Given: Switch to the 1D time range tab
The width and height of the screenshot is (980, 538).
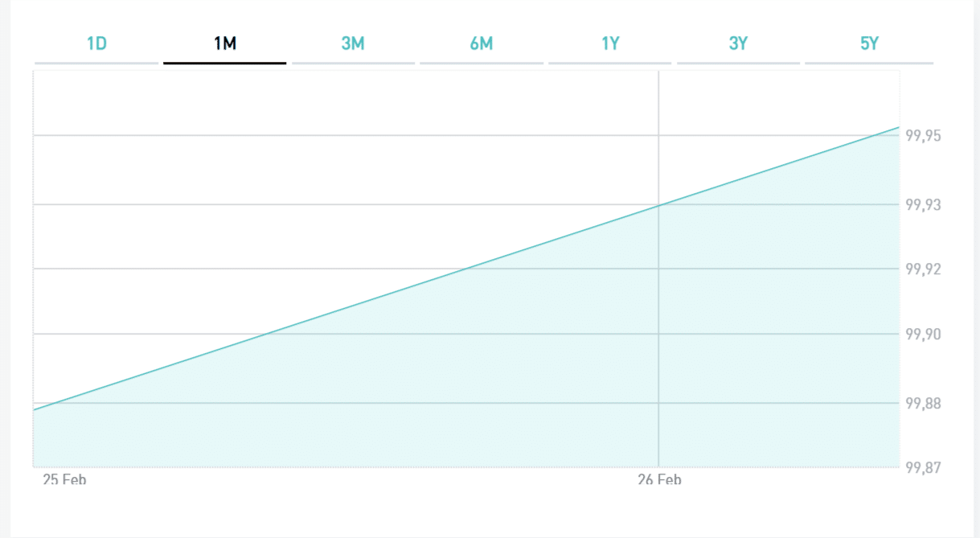Looking at the screenshot, I should click(x=96, y=44).
